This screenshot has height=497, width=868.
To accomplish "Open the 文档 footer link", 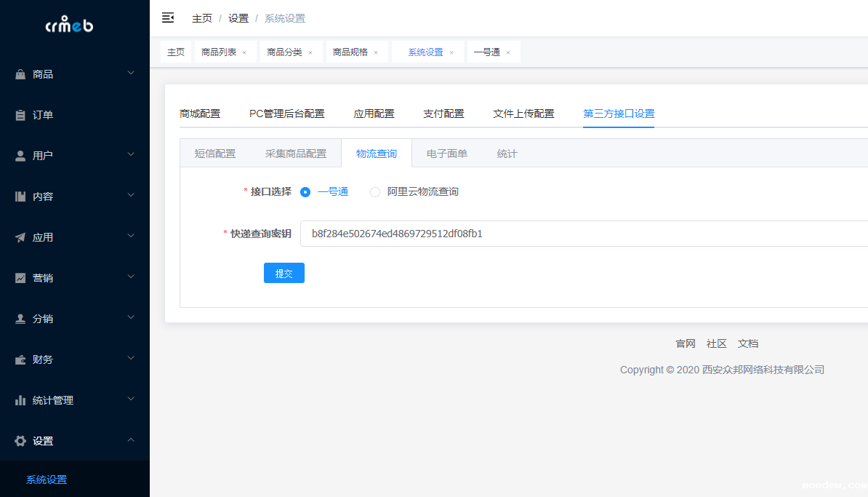I will [747, 343].
